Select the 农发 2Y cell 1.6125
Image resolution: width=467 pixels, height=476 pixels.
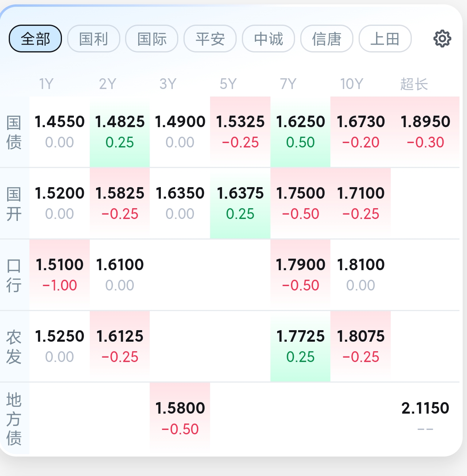point(120,346)
